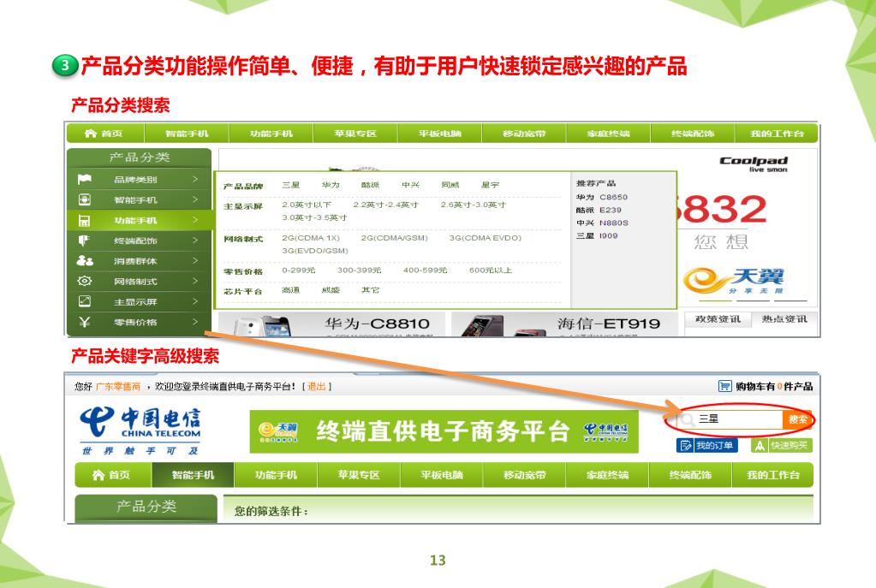The height and width of the screenshot is (588, 876).
Task: Filter by brand 中兴 in product brand row
Action: [410, 185]
